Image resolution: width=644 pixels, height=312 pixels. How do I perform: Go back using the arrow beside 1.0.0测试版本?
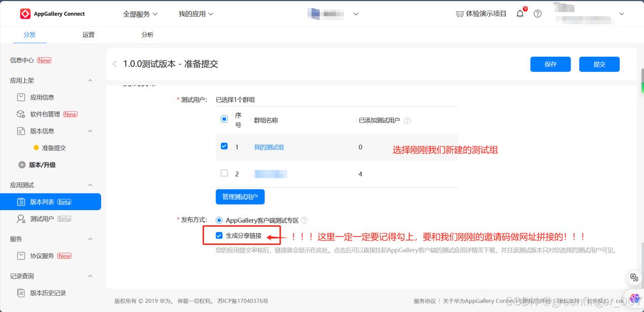114,64
